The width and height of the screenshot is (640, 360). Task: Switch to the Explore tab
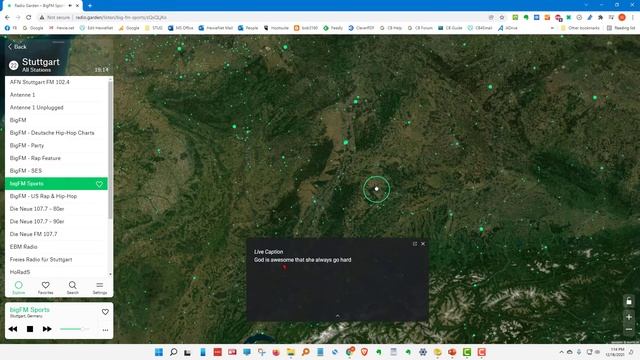(18, 287)
